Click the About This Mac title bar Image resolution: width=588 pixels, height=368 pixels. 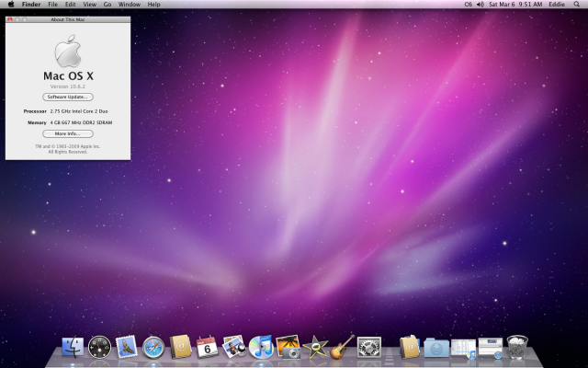click(68, 19)
